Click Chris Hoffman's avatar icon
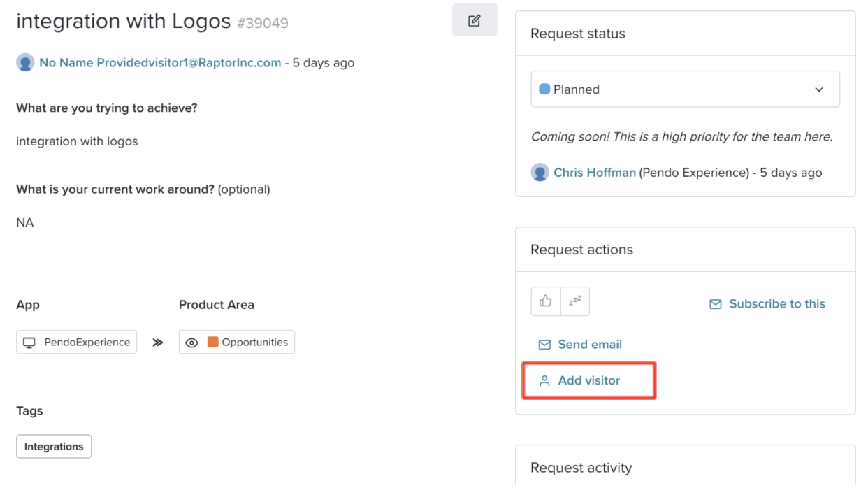This screenshot has width=868, height=488. point(540,173)
